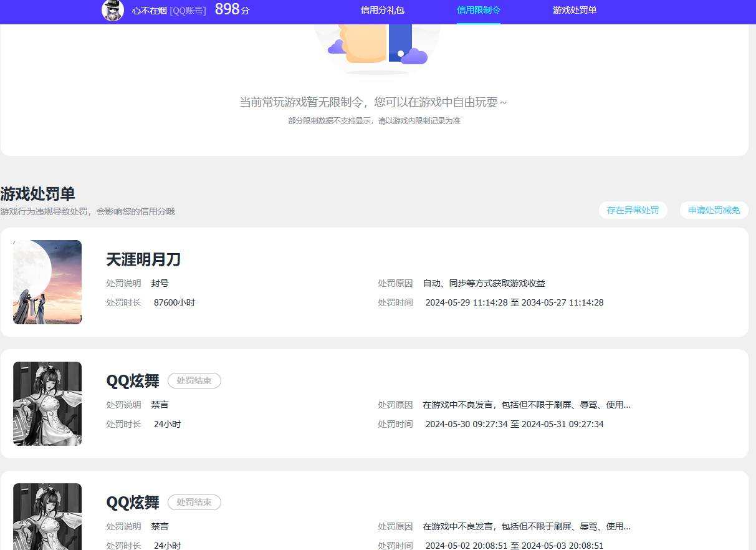Click the 当前常玩游戏暂无限制令 message

click(373, 102)
